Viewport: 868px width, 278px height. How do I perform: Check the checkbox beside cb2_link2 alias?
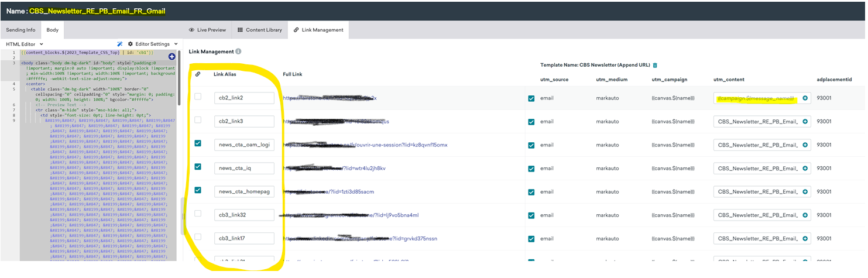[x=198, y=97]
